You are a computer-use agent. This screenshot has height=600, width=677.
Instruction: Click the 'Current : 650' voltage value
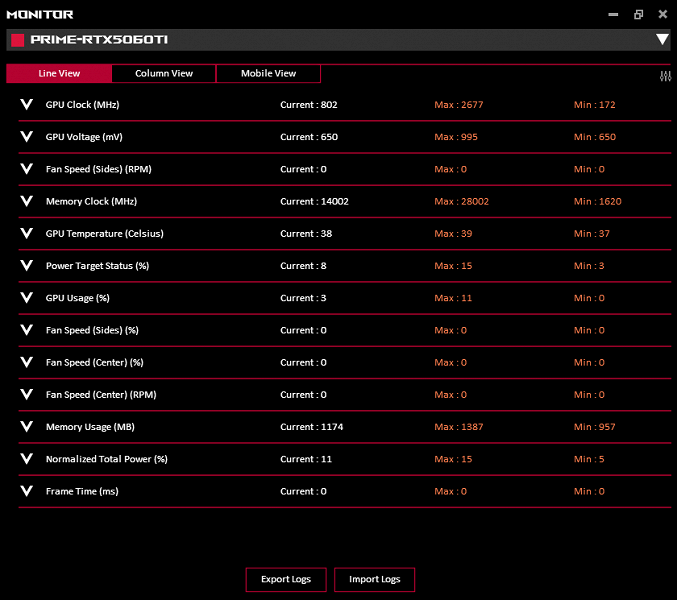pos(309,137)
